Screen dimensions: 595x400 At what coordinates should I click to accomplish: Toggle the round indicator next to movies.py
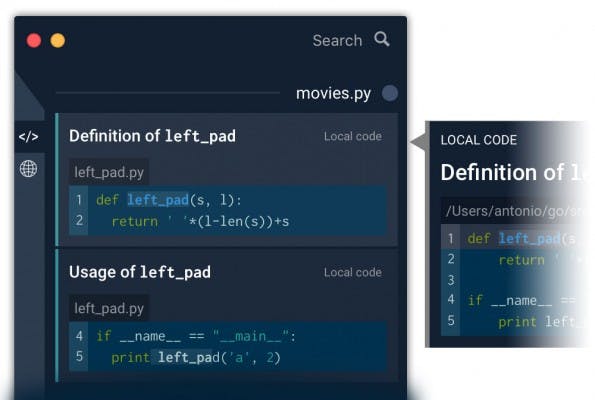point(390,93)
